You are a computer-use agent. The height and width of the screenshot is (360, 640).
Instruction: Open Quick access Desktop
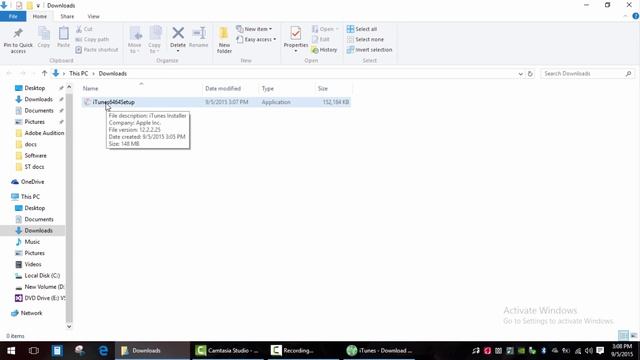point(35,88)
